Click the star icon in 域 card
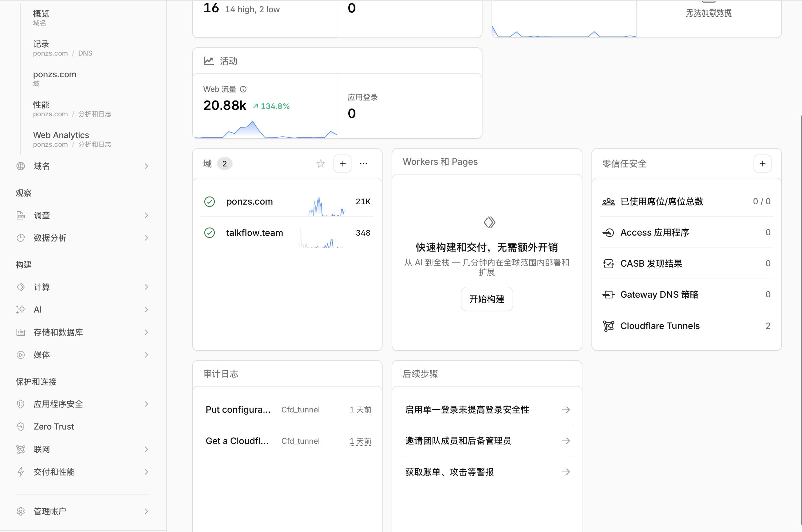This screenshot has height=532, width=802. click(x=320, y=164)
